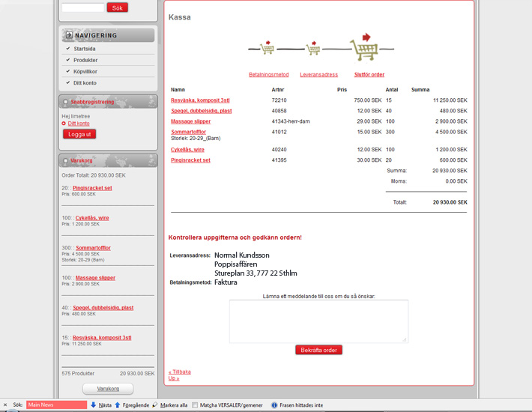Screen dimensions: 532x412
Task: Click the second small cart step icon
Action: [x=312, y=48]
